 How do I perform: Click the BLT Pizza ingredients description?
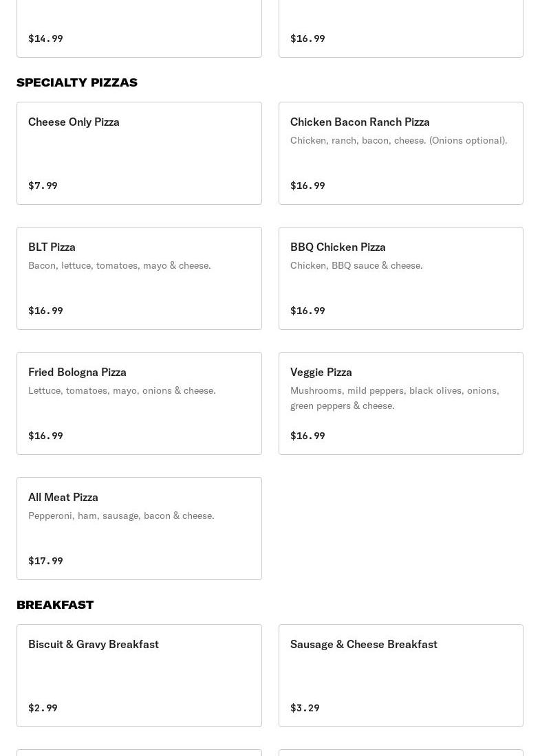click(x=120, y=265)
